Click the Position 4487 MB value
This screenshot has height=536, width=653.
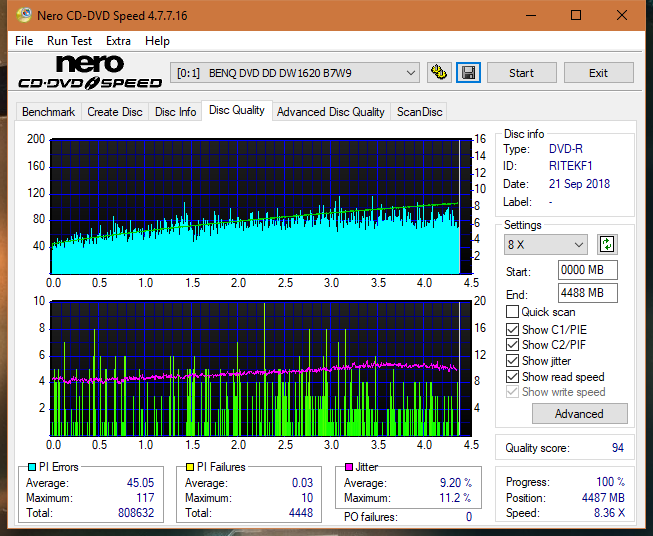(x=603, y=498)
